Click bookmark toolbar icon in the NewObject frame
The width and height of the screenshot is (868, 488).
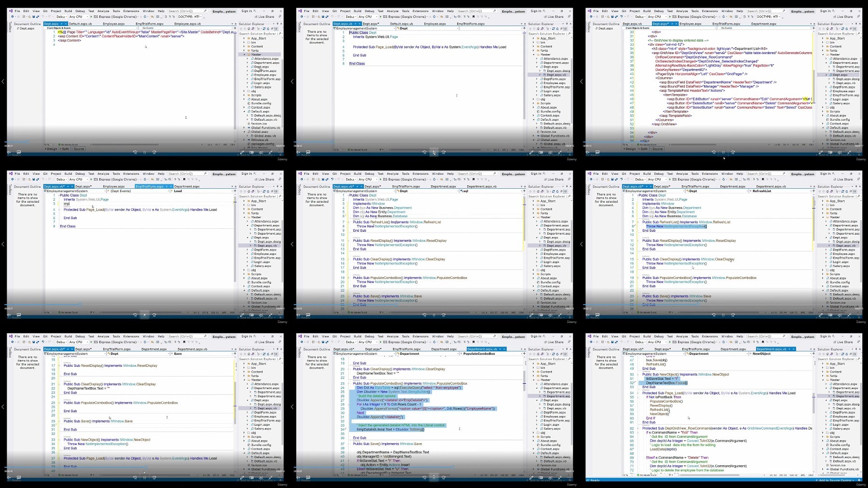pos(763,342)
